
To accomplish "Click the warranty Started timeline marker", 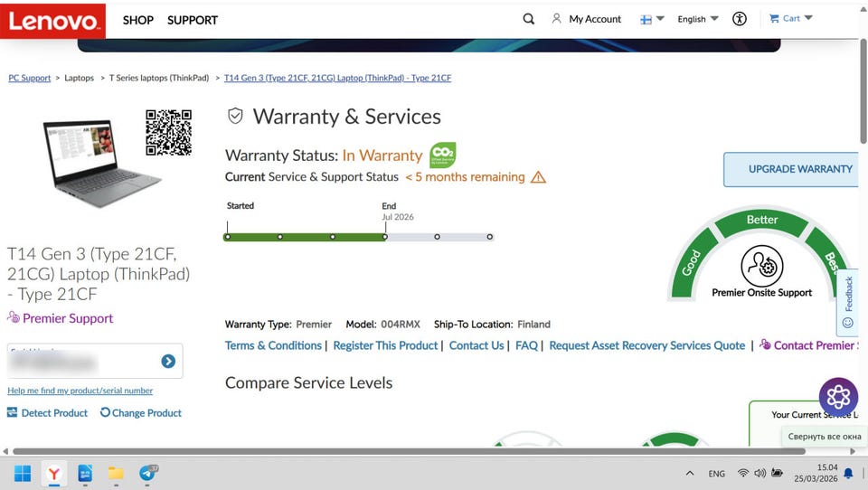I will 228,237.
